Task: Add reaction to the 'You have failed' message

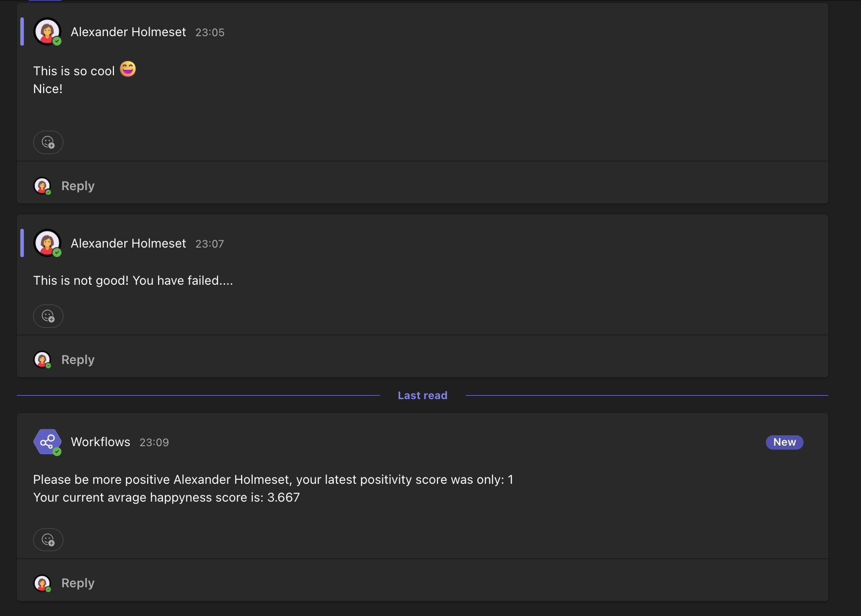Action: click(48, 316)
